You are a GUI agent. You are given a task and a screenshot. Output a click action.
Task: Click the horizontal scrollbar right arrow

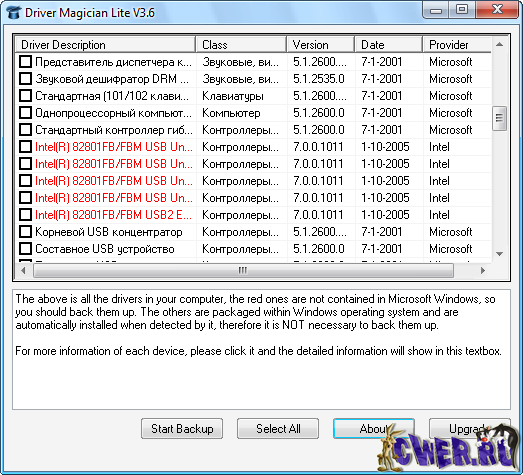point(483,271)
